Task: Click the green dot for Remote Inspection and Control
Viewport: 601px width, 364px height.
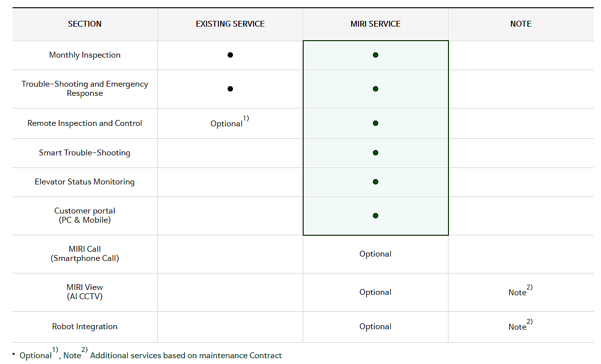Action: (375, 123)
